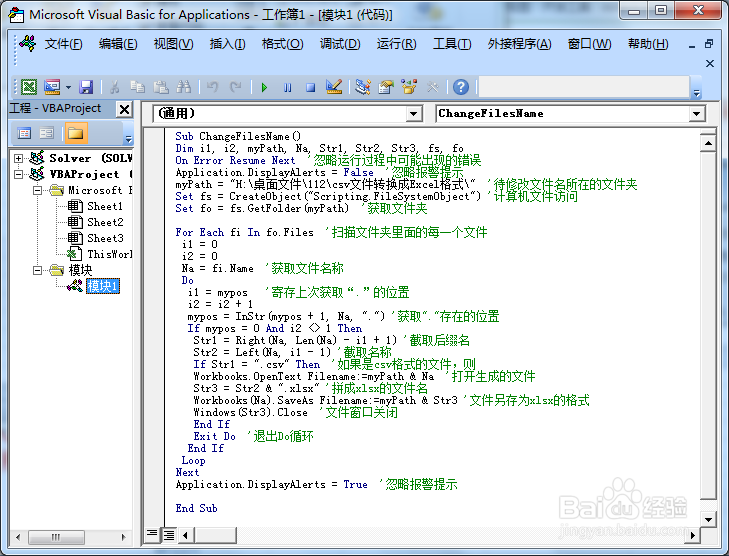Image resolution: width=729 pixels, height=556 pixels.
Task: Open the 调试(D) menu
Action: click(x=340, y=44)
